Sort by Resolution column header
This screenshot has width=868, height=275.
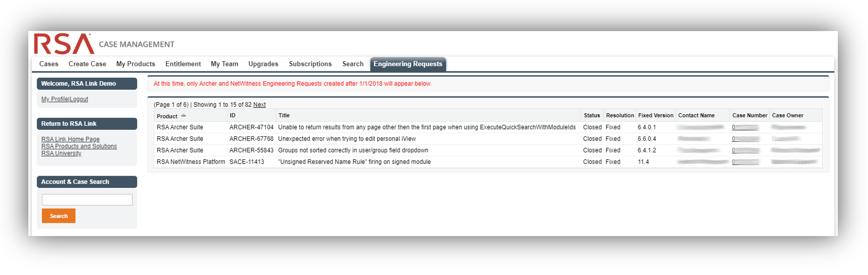620,115
